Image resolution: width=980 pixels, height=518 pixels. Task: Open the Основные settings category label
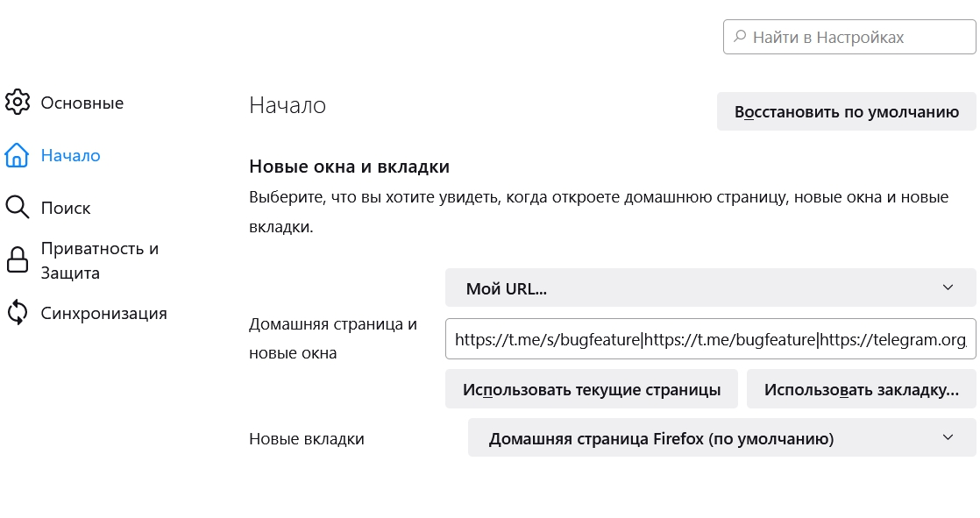pyautogui.click(x=82, y=103)
